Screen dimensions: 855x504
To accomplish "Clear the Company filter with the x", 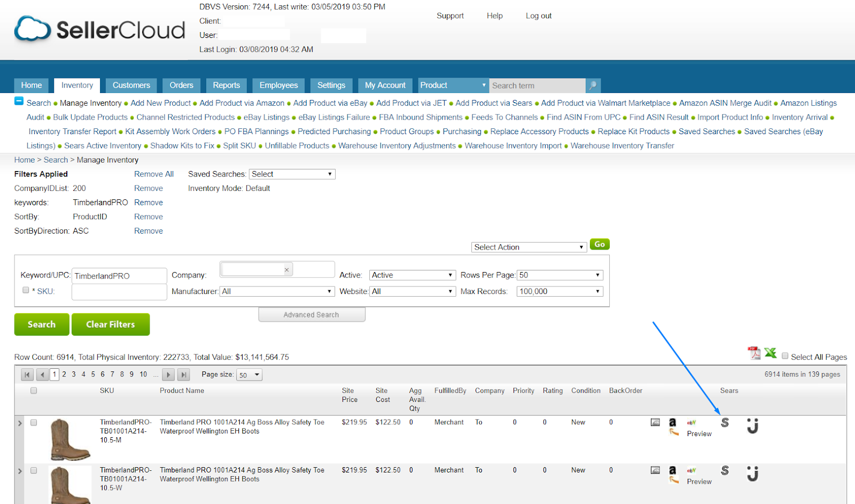I will pyautogui.click(x=286, y=270).
